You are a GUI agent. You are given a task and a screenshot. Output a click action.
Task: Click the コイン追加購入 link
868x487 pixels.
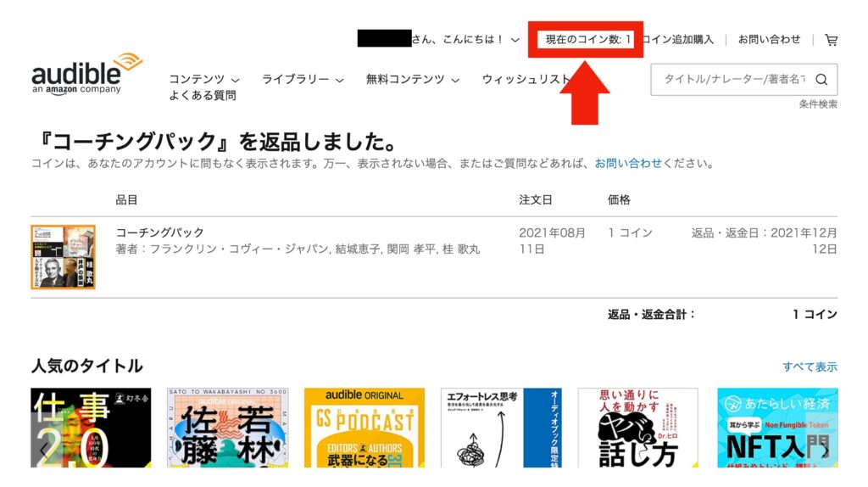pos(679,39)
